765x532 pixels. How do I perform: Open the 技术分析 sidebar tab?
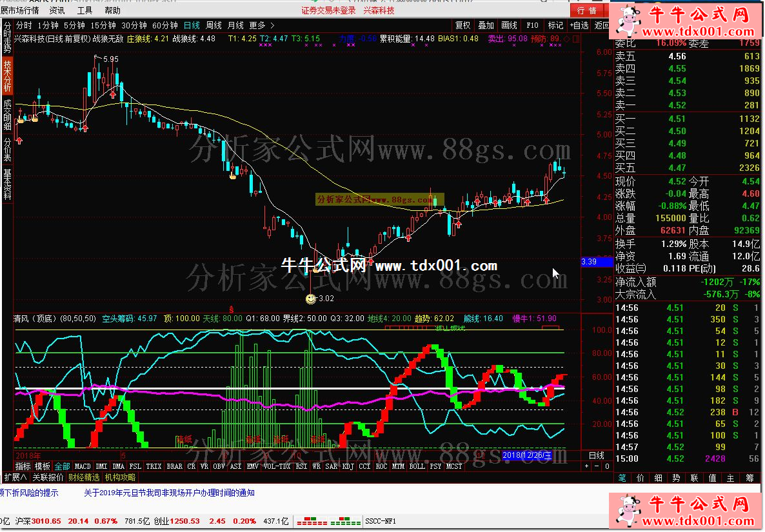click(x=7, y=76)
